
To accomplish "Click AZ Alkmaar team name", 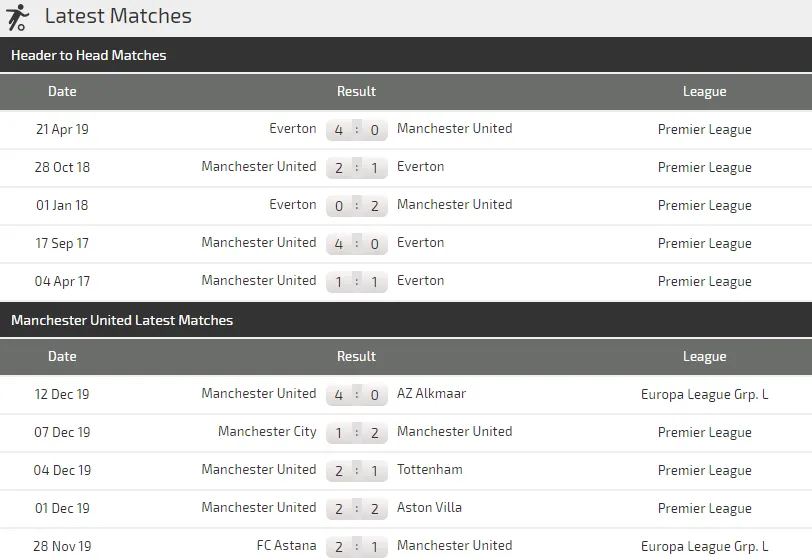I will click(x=431, y=394).
